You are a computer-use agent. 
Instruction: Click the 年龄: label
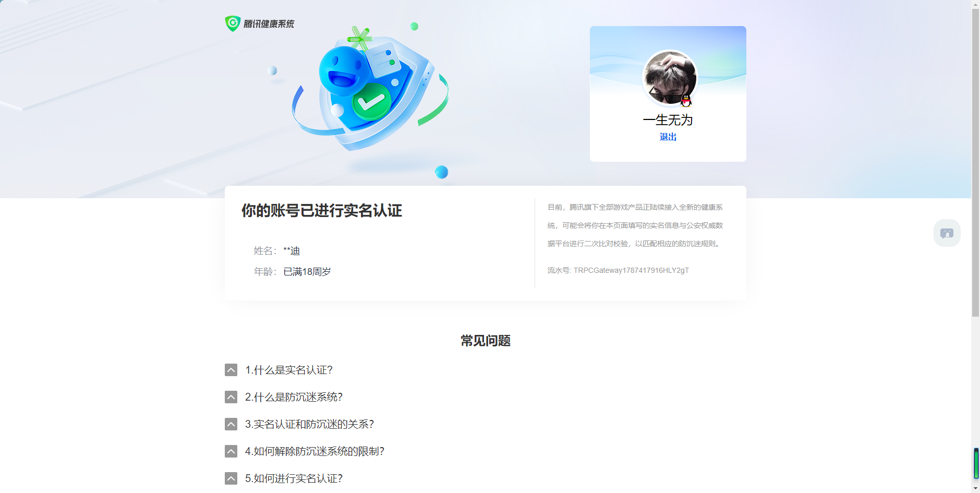click(265, 272)
